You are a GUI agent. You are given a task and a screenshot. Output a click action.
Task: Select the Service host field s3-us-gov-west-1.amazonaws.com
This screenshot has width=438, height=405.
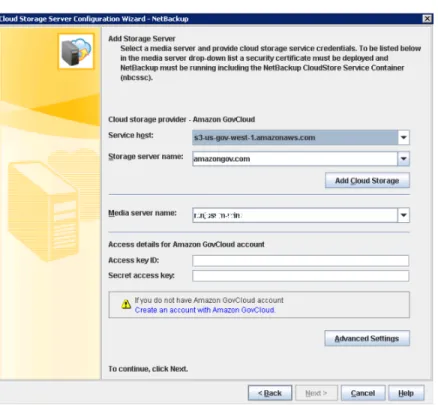pyautogui.click(x=295, y=138)
